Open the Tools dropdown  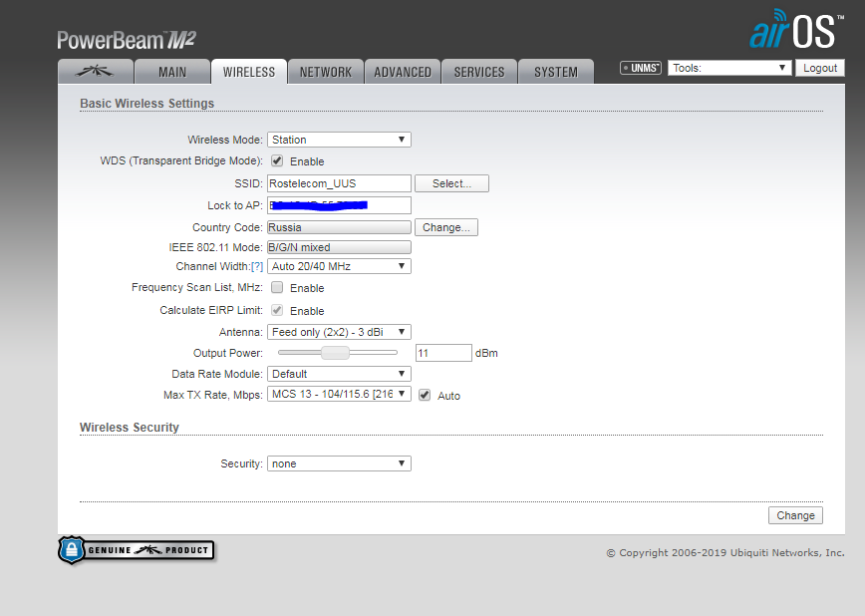pos(729,68)
